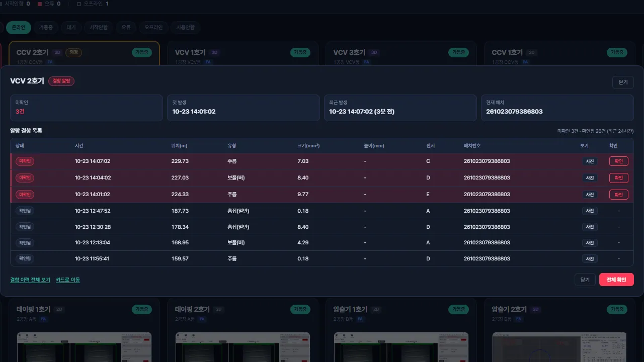Viewport: 644px width, 362px height.
Task: Switch to the 가동중 filter tab
Action: (x=46, y=28)
